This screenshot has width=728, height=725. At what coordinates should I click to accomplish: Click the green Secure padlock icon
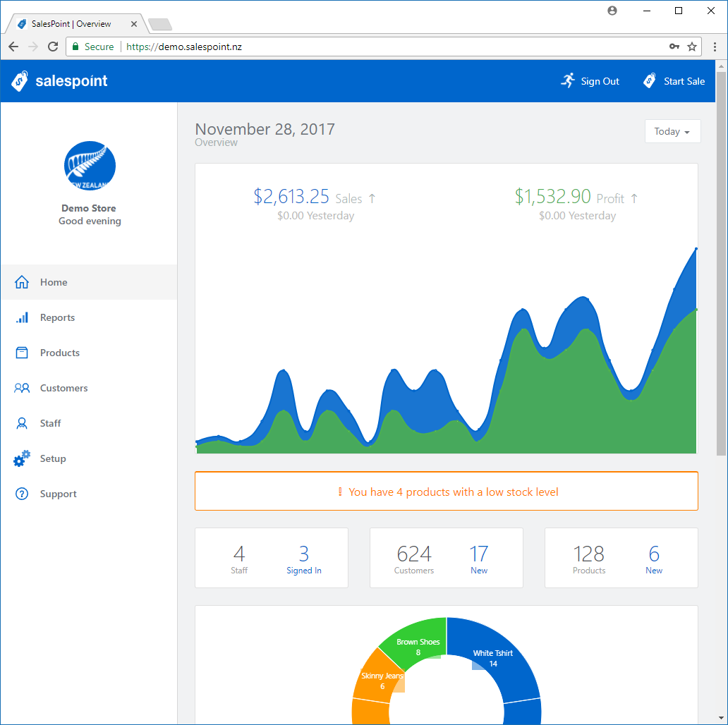click(75, 47)
